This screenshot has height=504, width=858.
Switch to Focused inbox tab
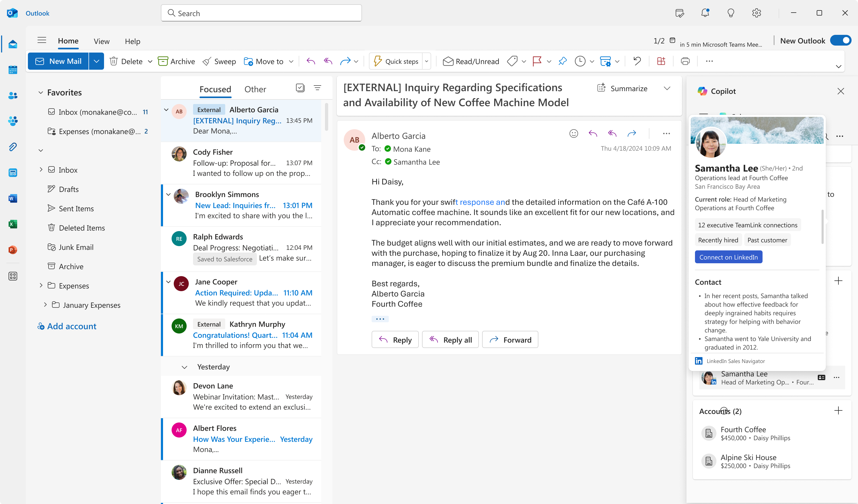click(x=215, y=89)
